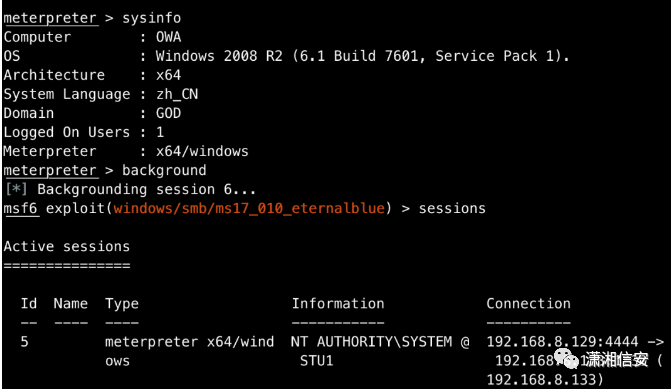Click the sessions command text
Viewport: 671px width, 389px height.
pos(452,208)
